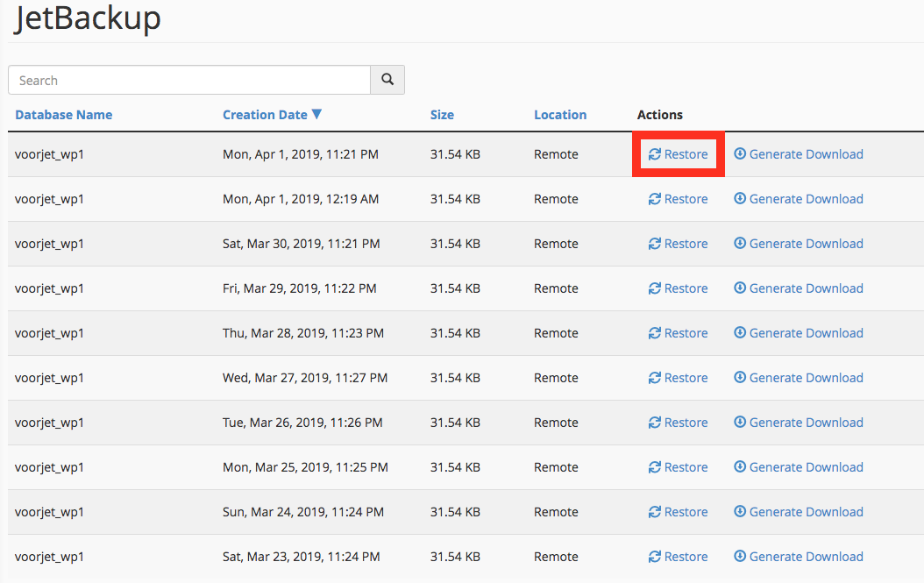Restore the Mar 26 11:26 PM backup
The image size is (924, 583).
point(679,423)
